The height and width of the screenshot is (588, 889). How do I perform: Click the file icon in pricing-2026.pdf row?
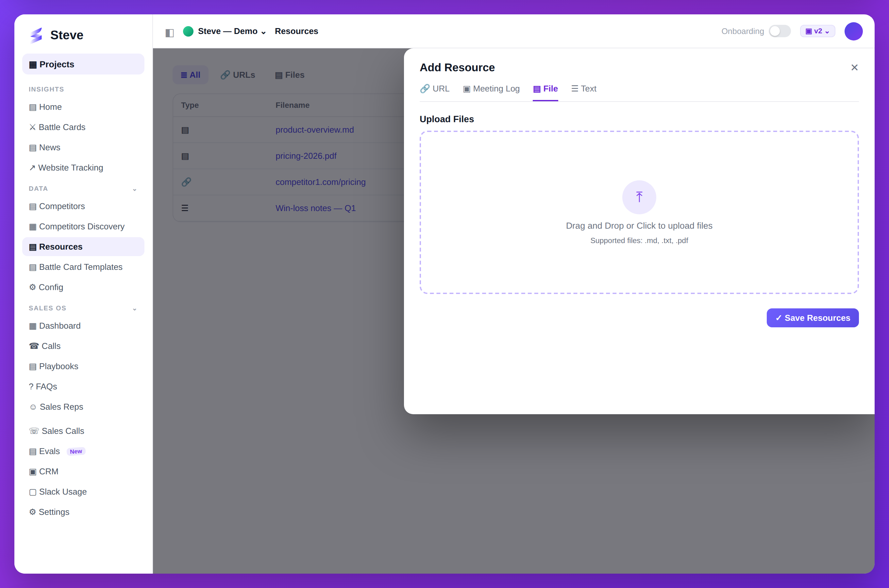coord(185,156)
